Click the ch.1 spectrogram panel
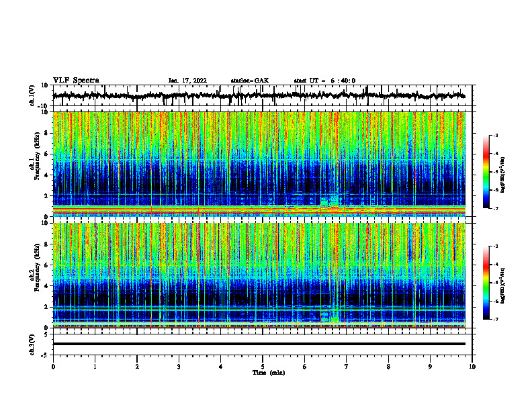Viewport: 532px width, 411px height. coord(259,164)
